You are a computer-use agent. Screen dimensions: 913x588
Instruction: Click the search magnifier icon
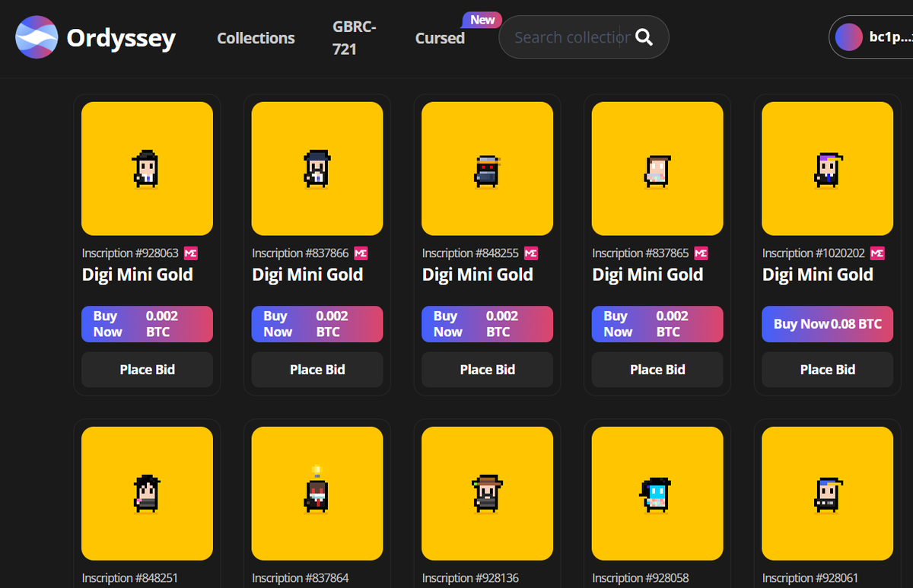point(644,37)
